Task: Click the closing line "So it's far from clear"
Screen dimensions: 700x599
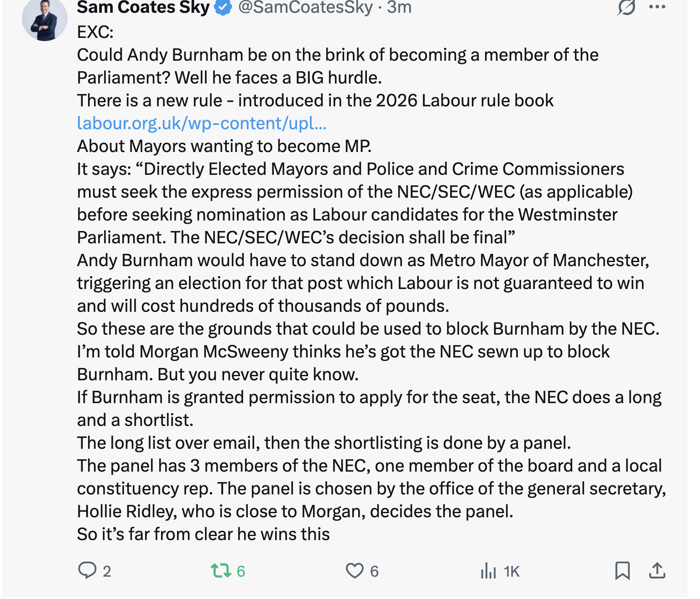Action: [x=203, y=534]
